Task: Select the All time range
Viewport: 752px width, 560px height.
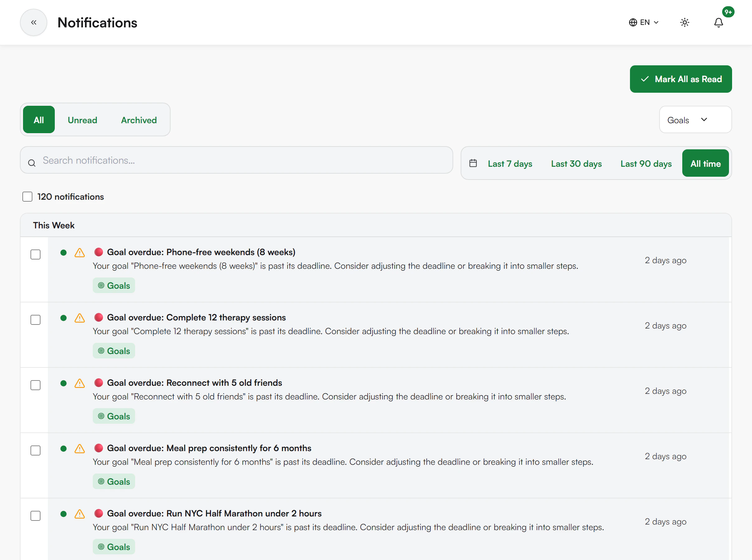Action: click(x=706, y=163)
